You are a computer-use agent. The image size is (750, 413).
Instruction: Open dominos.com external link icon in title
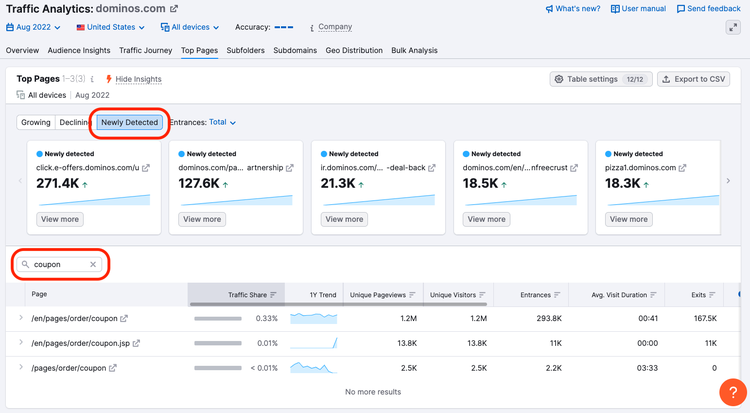coord(174,9)
